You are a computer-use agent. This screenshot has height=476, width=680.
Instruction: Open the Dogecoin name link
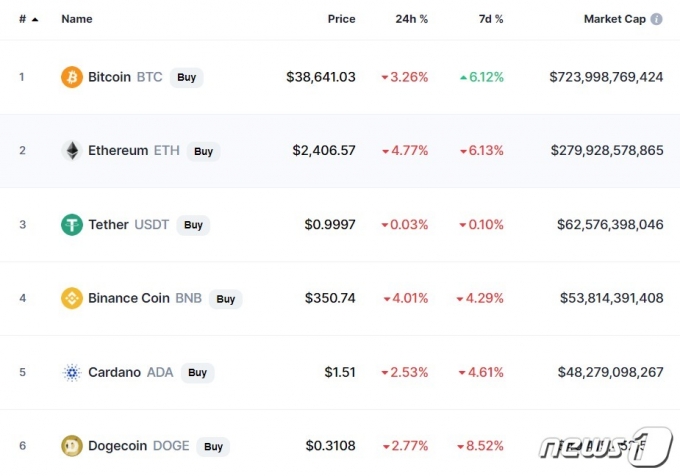tap(118, 446)
